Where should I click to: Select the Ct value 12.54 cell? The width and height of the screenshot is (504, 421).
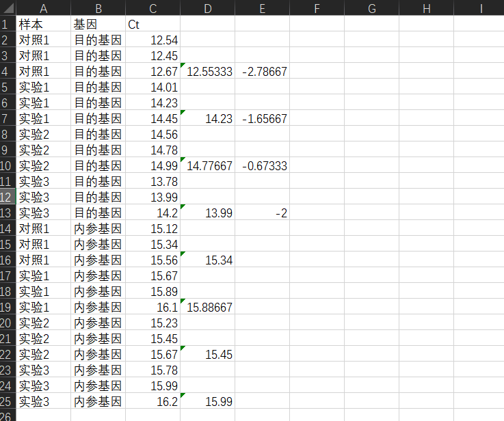pos(152,40)
